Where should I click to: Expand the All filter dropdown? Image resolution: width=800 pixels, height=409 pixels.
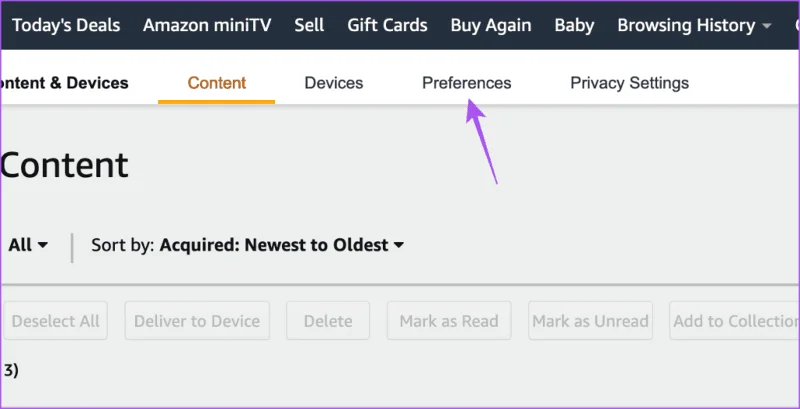point(29,245)
